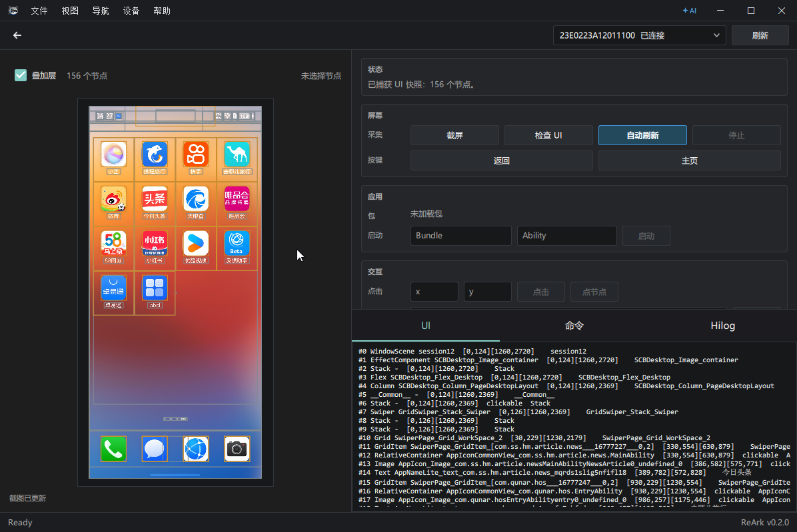Focus the Bundle input field
Screen dimensions: 797x532
(x=461, y=236)
